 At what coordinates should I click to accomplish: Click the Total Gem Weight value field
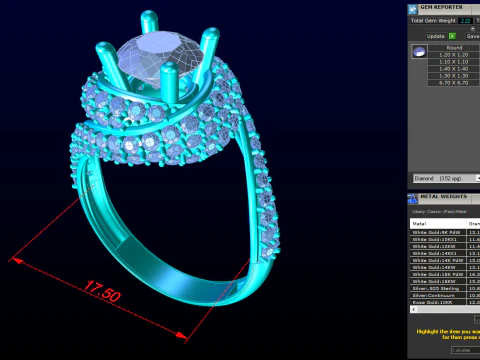pos(465,21)
